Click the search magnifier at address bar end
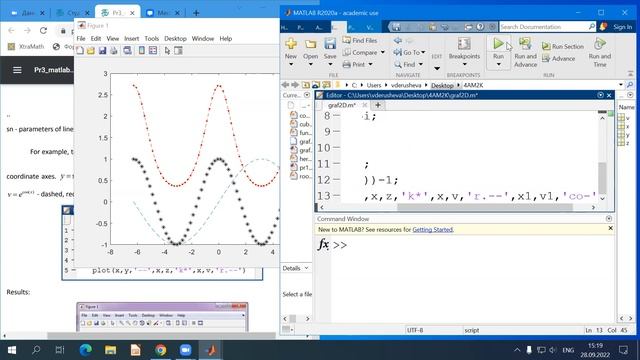Viewport: 640px width, 360px height. click(x=630, y=85)
